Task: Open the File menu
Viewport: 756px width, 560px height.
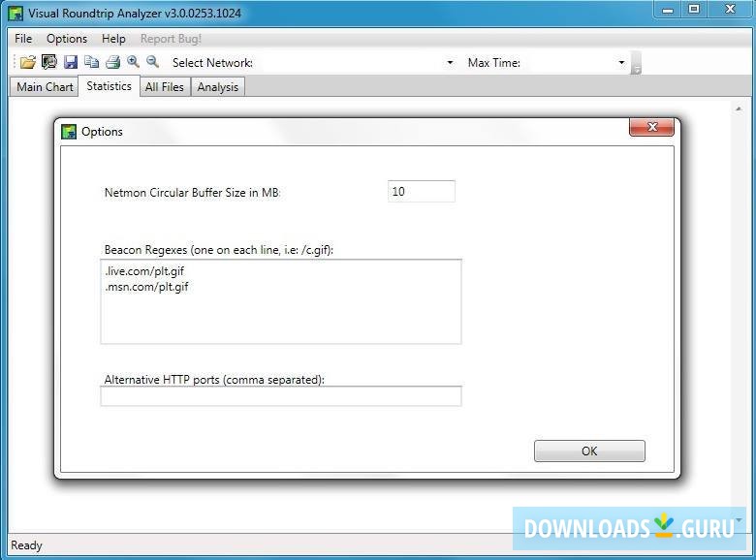Action: tap(23, 39)
